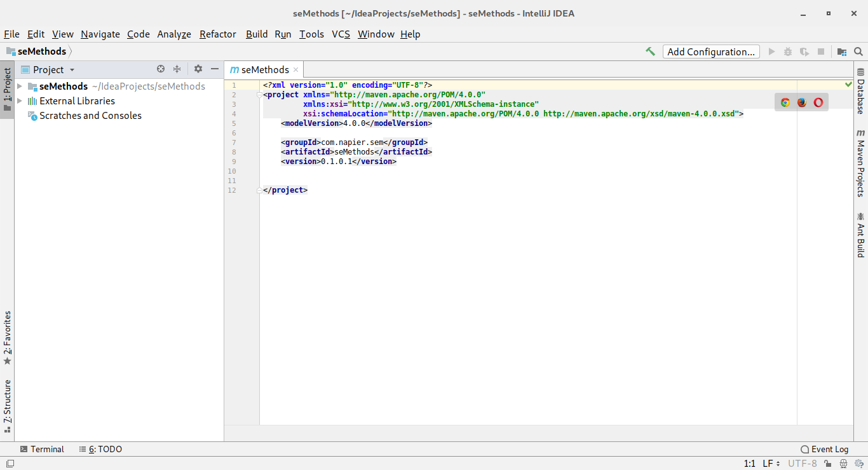
Task: Open the Refactor menu
Action: 217,34
